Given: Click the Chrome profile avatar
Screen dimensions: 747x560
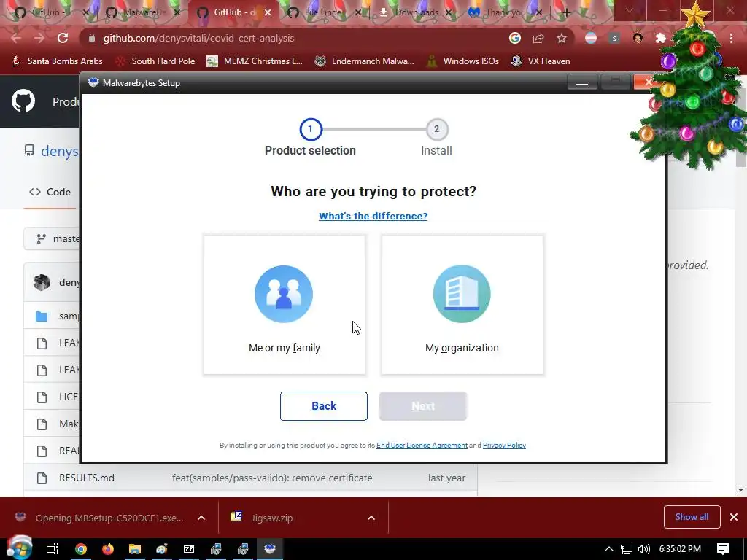Looking at the screenshot, I should (x=638, y=38).
